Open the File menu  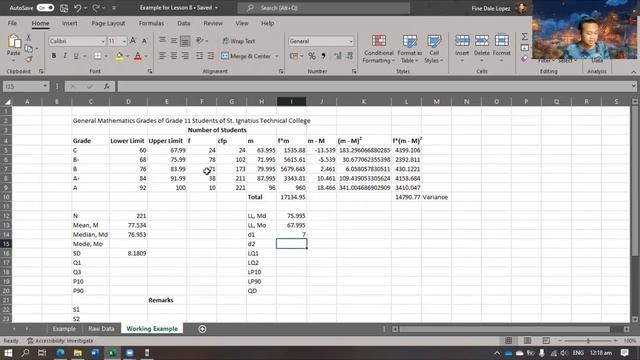tap(12, 23)
